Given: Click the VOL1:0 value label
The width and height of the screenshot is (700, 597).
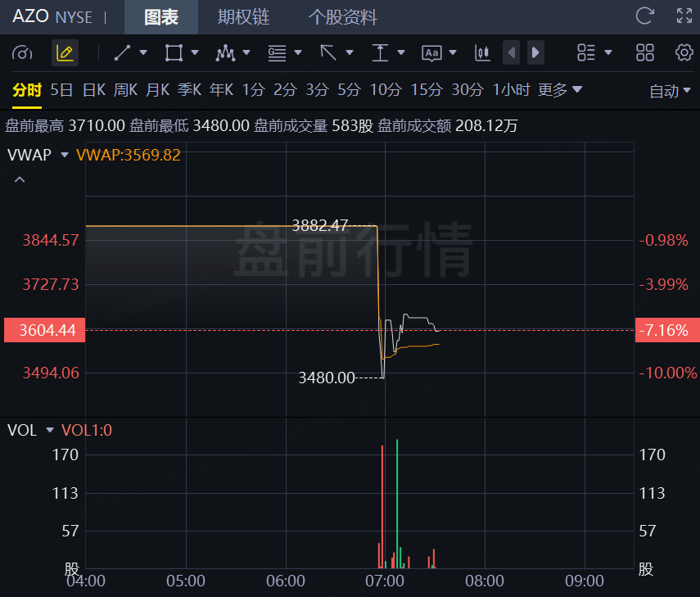Looking at the screenshot, I should point(87,431).
